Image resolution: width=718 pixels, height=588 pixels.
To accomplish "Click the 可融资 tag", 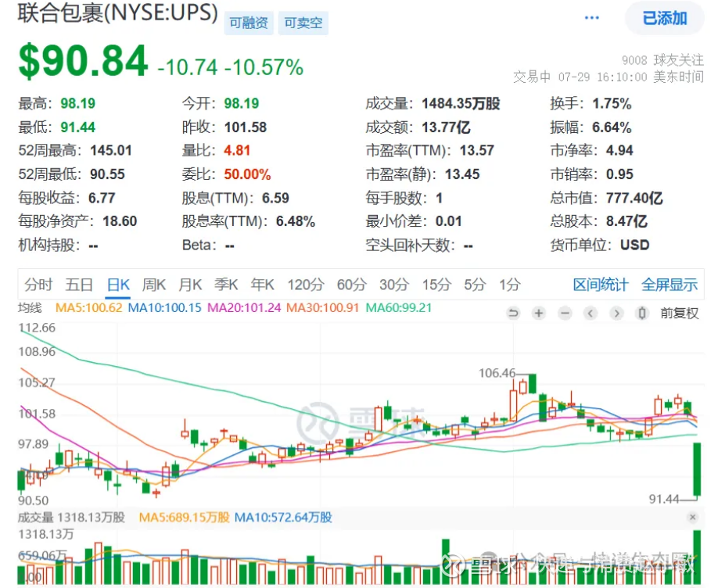I will point(249,23).
